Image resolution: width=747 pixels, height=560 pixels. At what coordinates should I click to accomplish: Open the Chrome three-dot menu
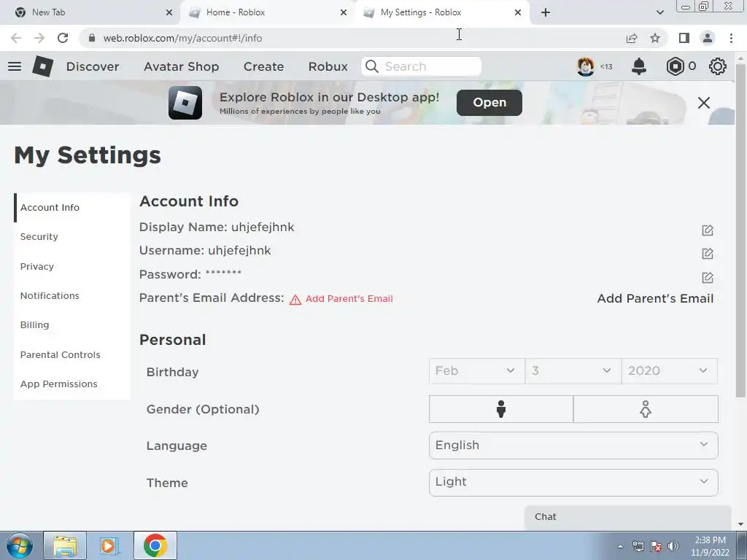point(731,38)
